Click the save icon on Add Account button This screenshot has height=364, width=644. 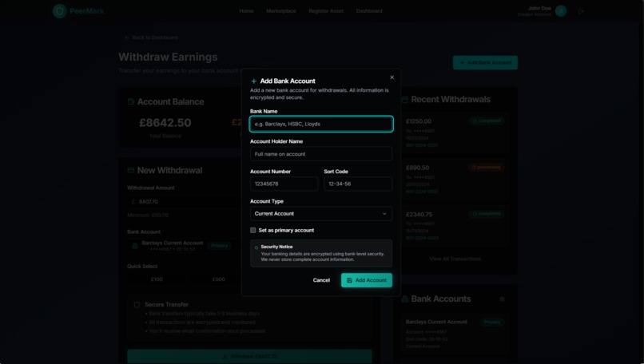(349, 280)
